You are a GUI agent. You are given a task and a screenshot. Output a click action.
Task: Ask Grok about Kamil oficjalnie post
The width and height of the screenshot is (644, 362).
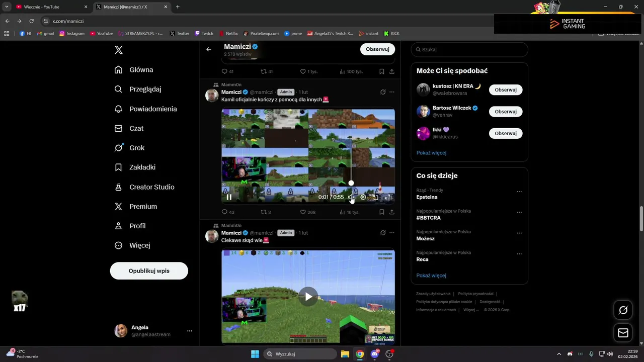383,92
